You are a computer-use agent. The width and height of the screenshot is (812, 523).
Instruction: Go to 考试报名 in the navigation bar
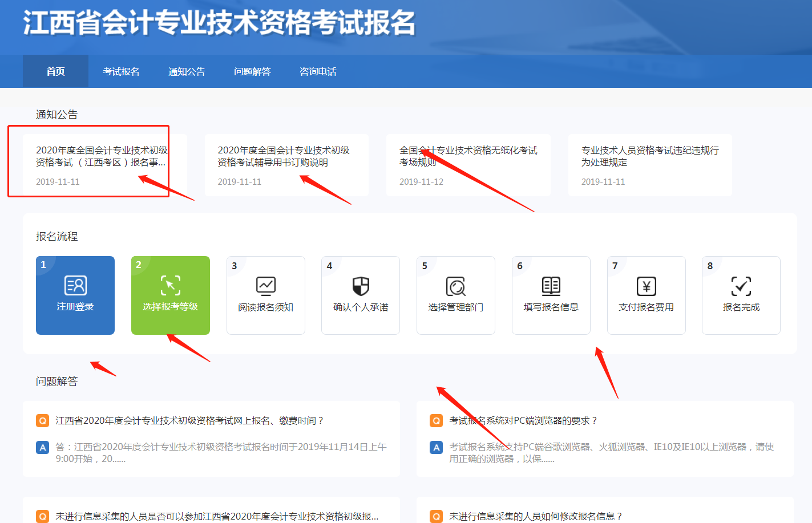click(121, 71)
